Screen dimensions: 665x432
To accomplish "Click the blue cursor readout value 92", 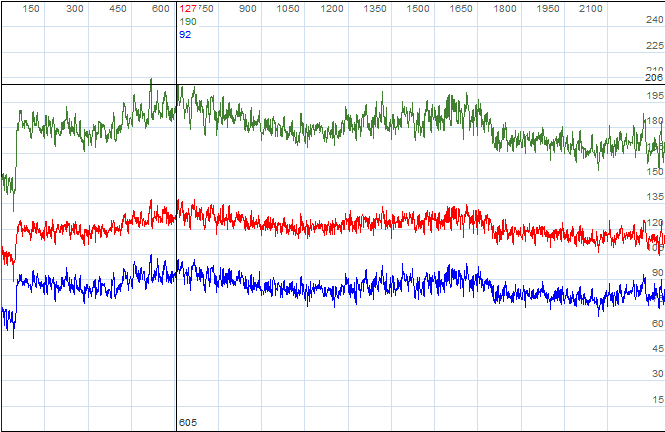I will 185,34.
